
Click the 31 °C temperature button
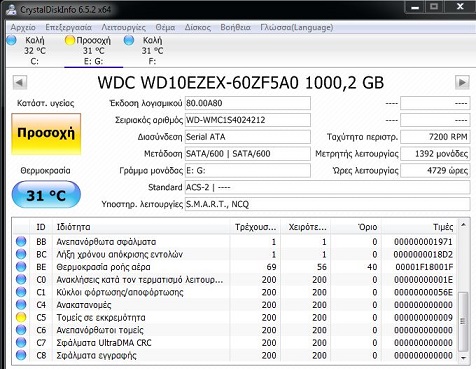point(46,195)
